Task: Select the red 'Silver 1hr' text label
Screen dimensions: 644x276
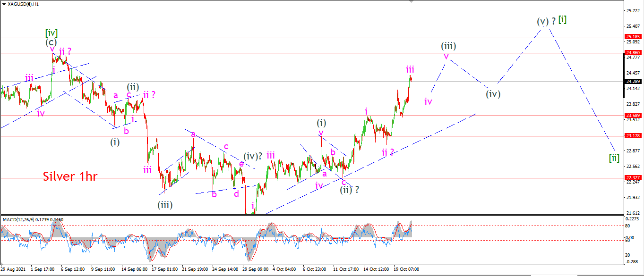Action: click(x=70, y=176)
